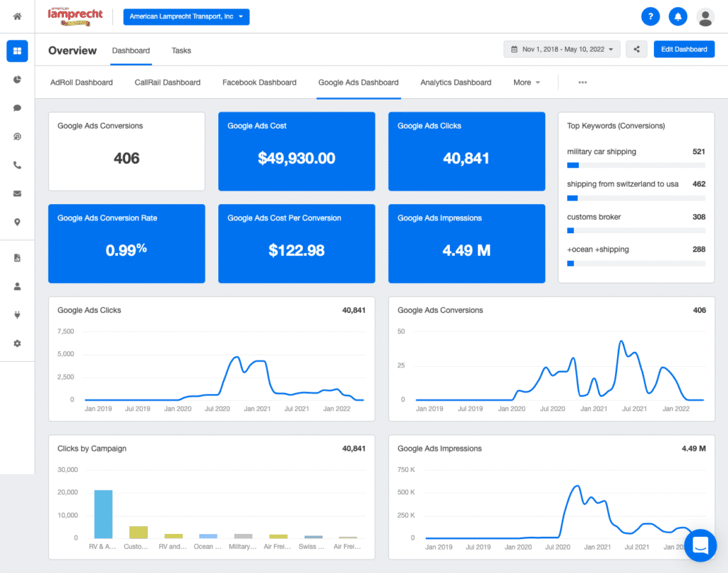Open the notifications bell icon
728x573 pixels.
pos(678,17)
